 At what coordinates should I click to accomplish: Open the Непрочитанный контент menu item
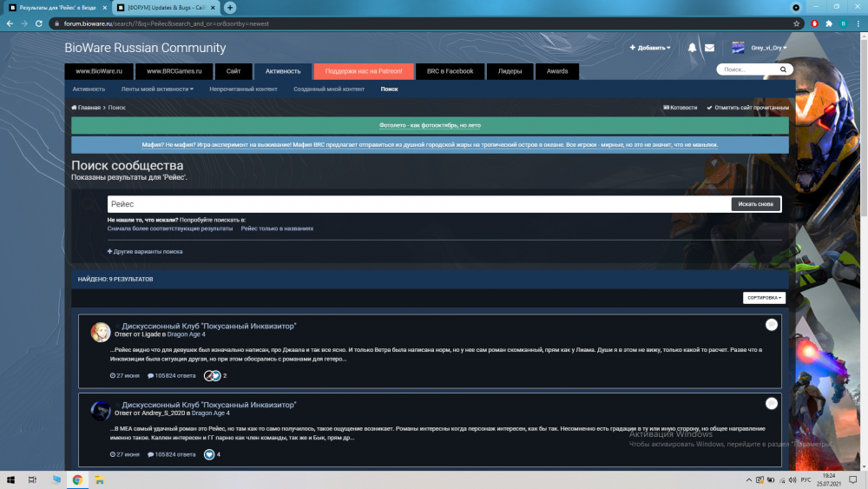(x=243, y=89)
